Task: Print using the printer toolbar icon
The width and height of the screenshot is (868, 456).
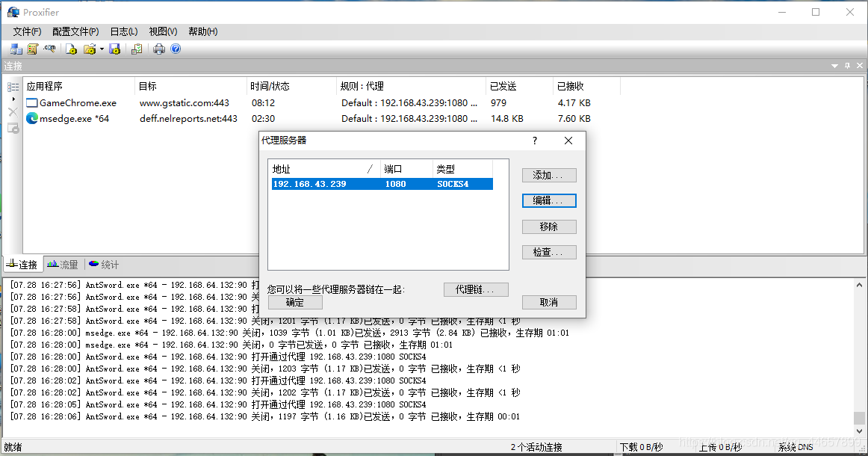Action: click(159, 49)
